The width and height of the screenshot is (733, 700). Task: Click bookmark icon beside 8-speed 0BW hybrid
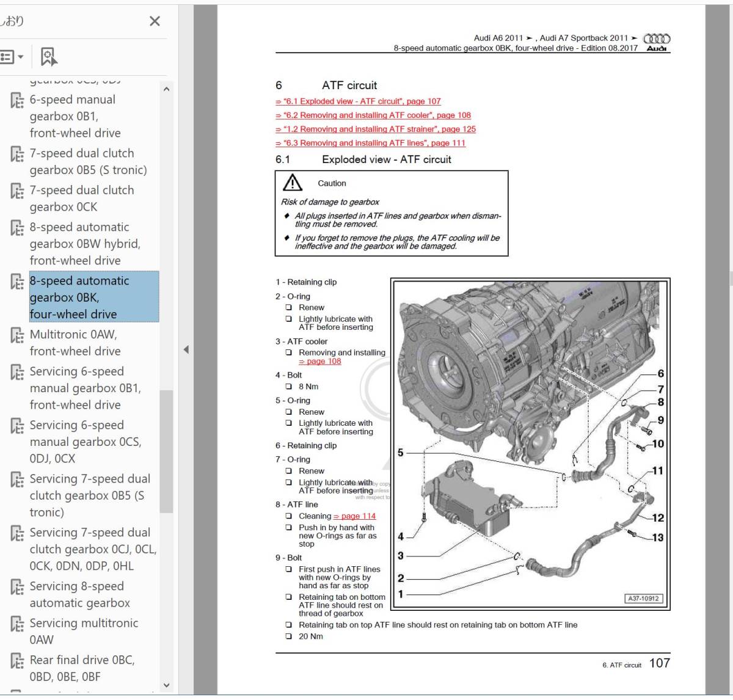tap(17, 228)
